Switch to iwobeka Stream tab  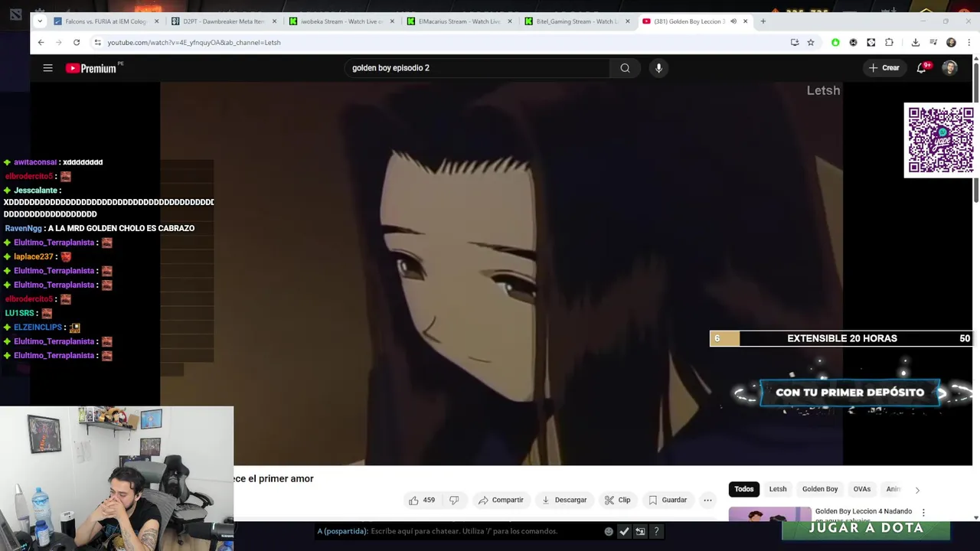pyautogui.click(x=341, y=21)
